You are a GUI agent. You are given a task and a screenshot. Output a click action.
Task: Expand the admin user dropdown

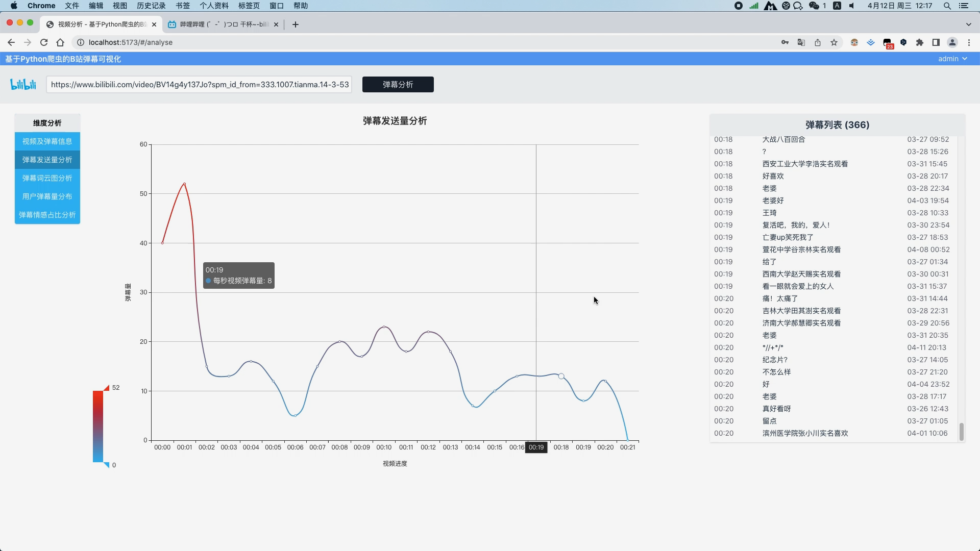click(952, 59)
